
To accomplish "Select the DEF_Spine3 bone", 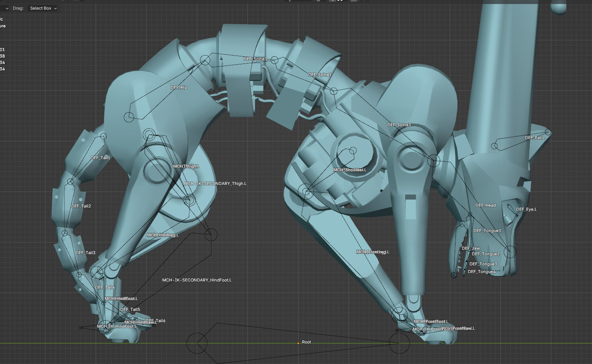I will (399, 125).
